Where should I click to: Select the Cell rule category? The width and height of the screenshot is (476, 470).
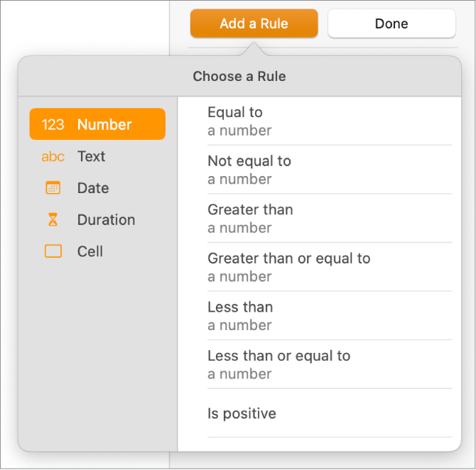pyautogui.click(x=90, y=251)
